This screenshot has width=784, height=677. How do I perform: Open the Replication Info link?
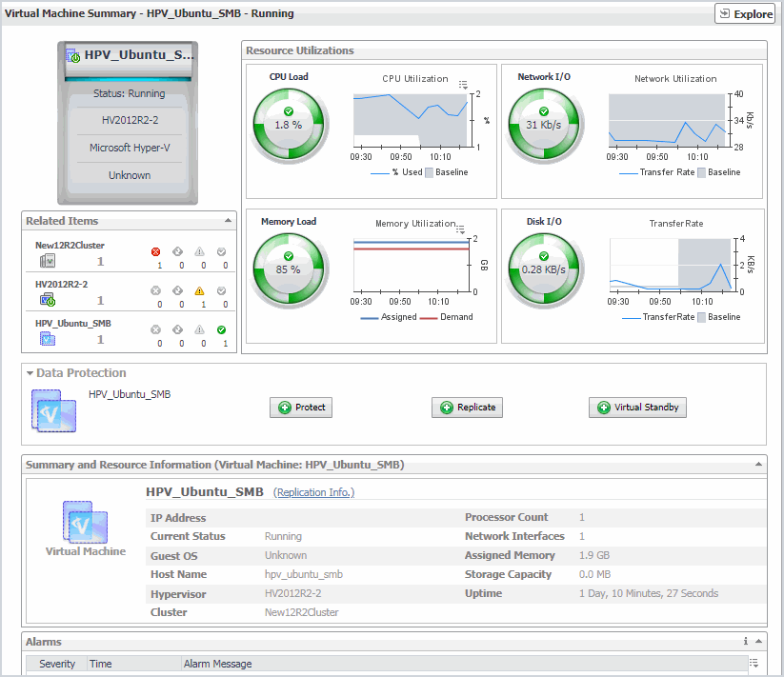[x=313, y=492]
